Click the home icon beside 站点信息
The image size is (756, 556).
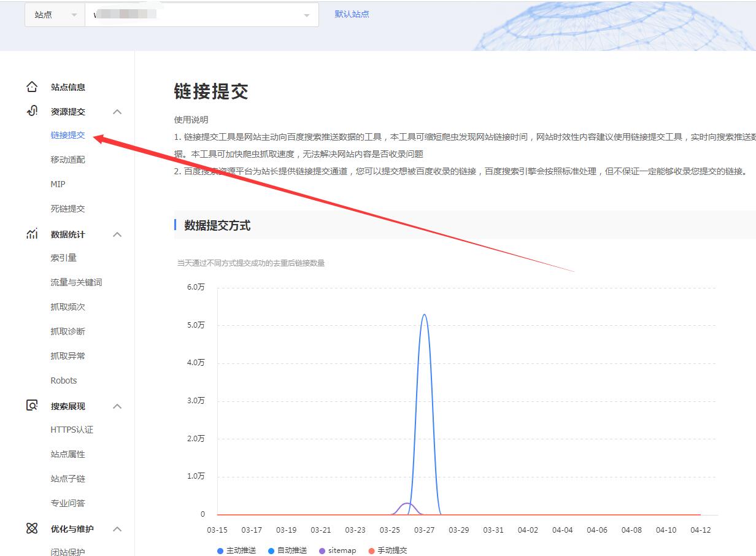pos(32,87)
